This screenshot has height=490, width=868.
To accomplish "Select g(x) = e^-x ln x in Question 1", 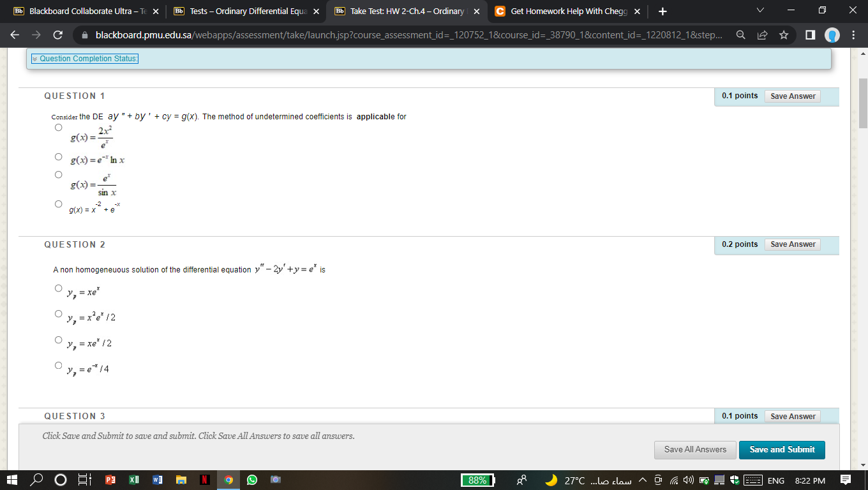I will coord(58,156).
